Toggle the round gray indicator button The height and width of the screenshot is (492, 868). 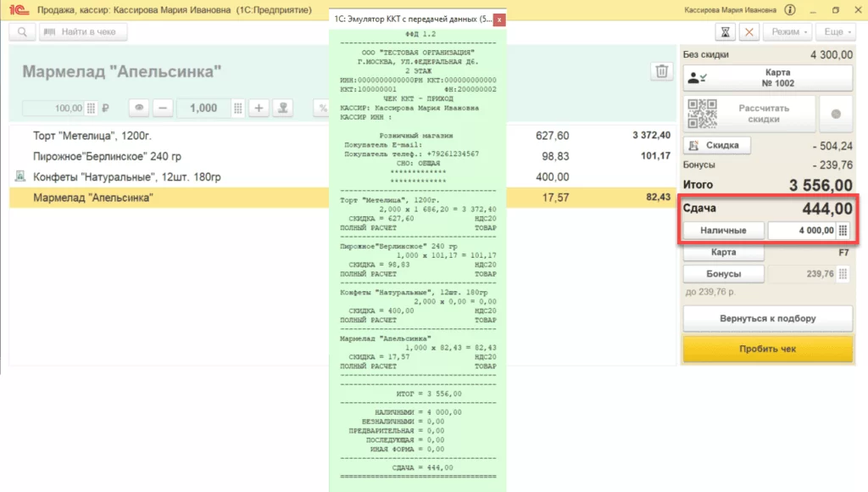click(836, 114)
